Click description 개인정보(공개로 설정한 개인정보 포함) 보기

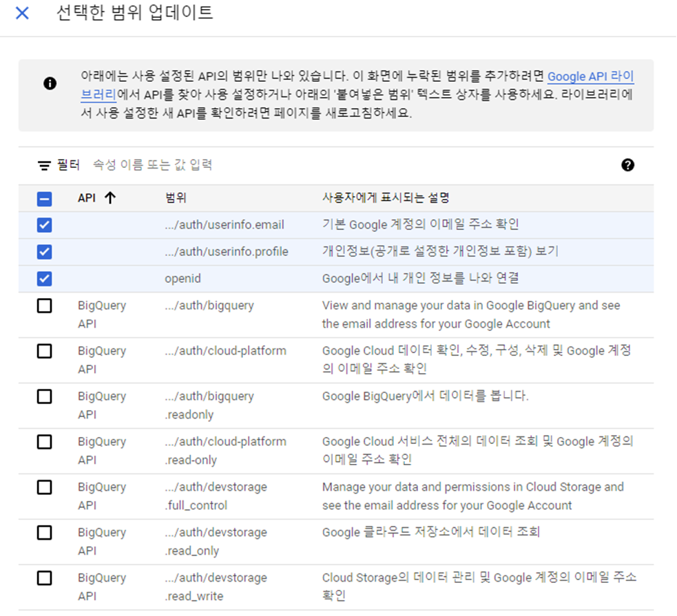[440, 251]
